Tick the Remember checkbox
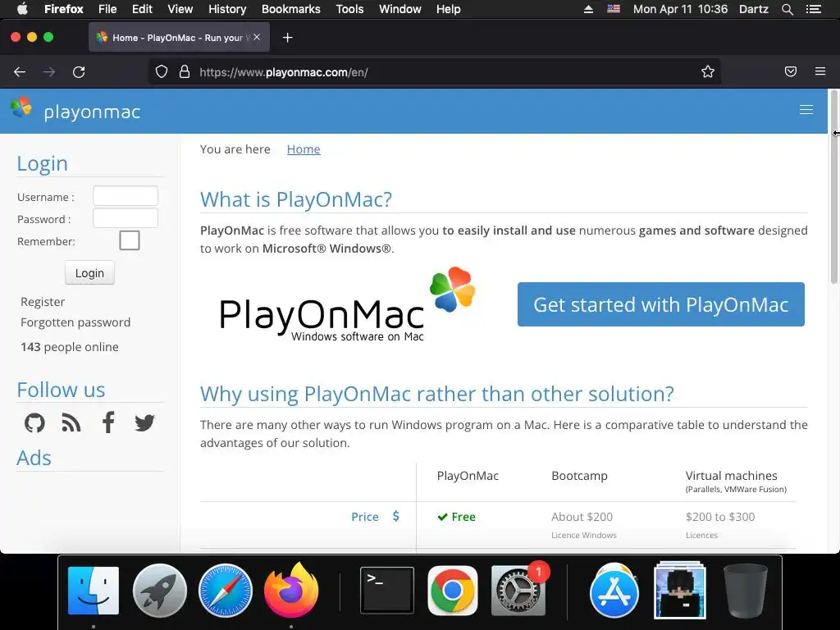Viewport: 840px width, 630px height. click(x=129, y=240)
